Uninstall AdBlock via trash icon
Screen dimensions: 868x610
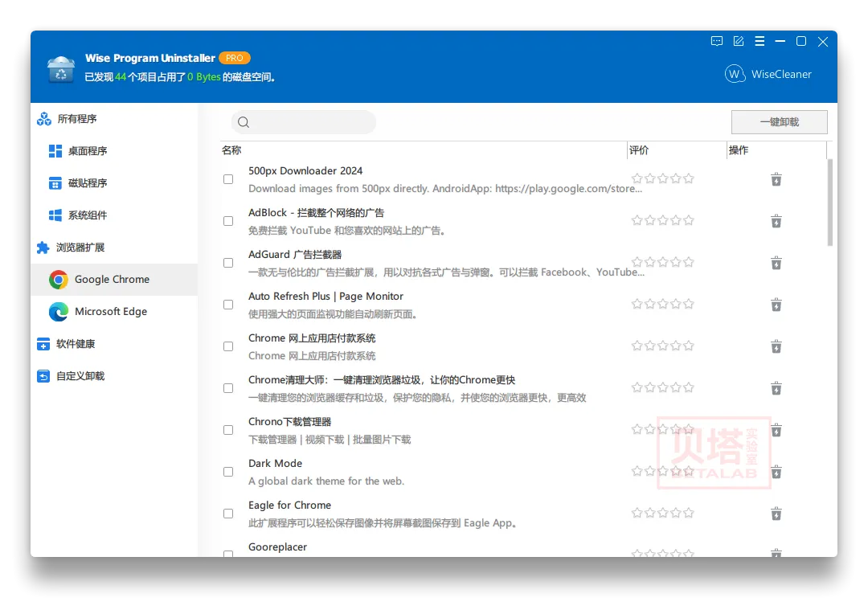(x=776, y=221)
